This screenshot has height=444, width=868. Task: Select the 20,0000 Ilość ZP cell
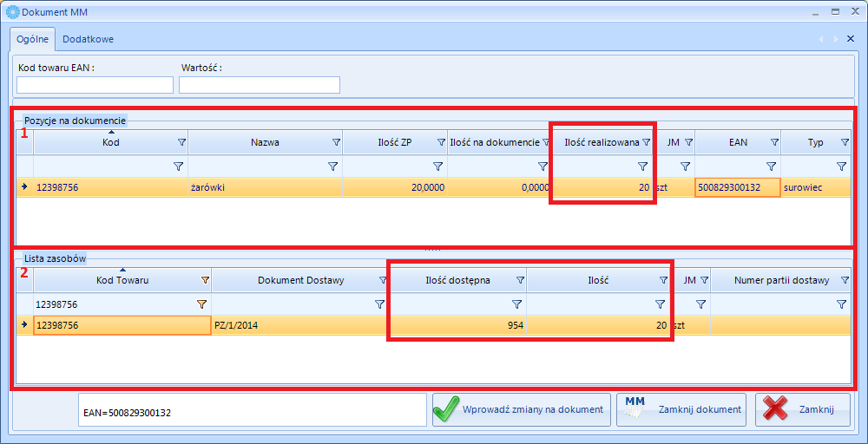pos(395,188)
